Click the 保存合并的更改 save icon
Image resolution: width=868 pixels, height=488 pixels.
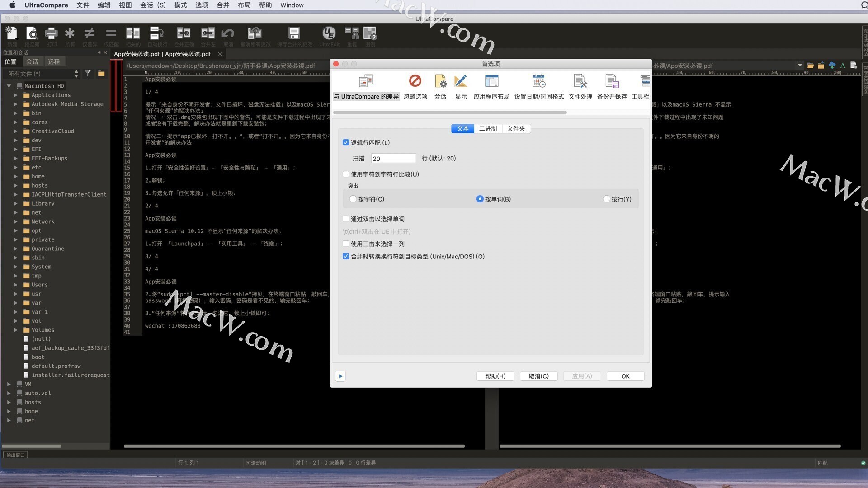[294, 33]
